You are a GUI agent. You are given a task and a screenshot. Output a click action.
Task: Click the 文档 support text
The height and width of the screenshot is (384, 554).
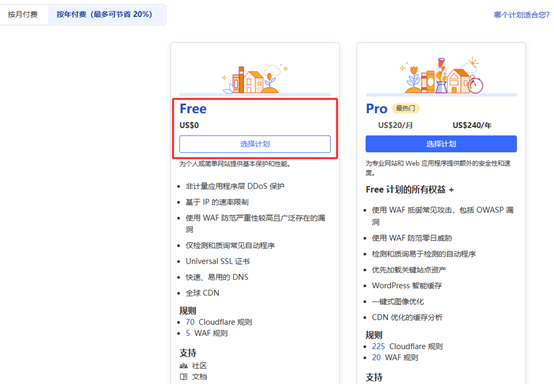tap(199, 377)
